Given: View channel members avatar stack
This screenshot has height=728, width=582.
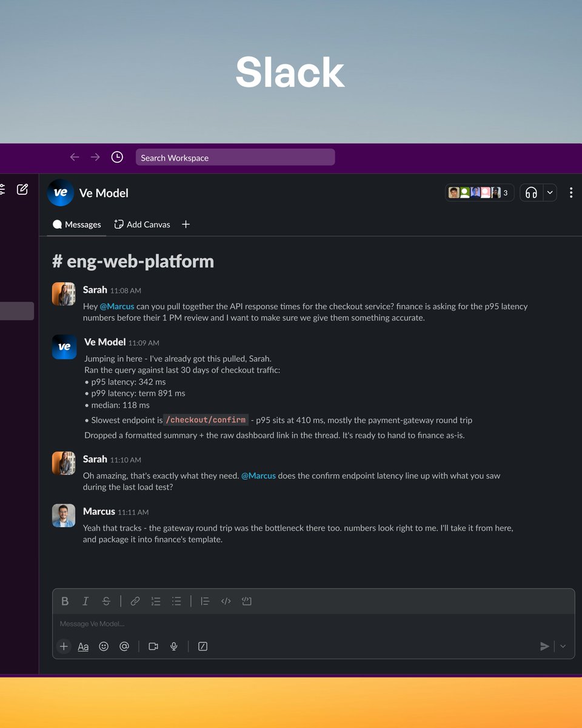Looking at the screenshot, I should tap(480, 193).
